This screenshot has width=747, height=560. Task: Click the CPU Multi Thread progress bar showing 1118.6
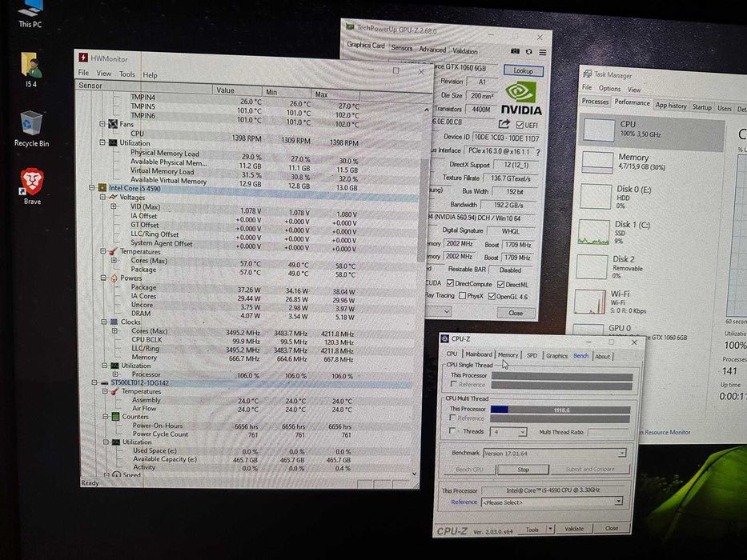560,410
